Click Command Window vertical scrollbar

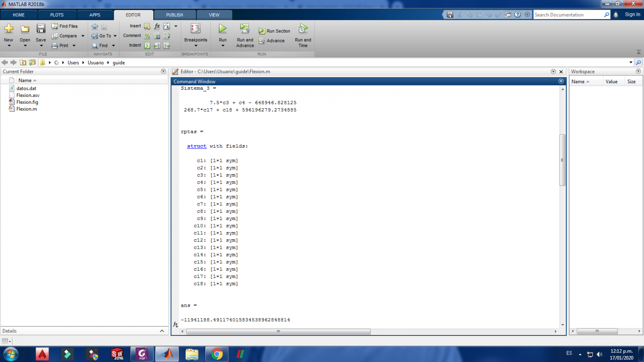coord(562,160)
